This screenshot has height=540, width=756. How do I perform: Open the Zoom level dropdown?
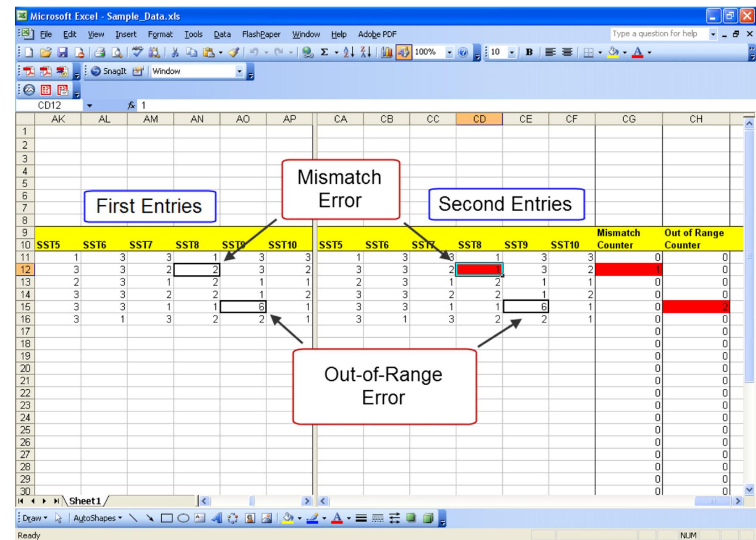(x=450, y=52)
